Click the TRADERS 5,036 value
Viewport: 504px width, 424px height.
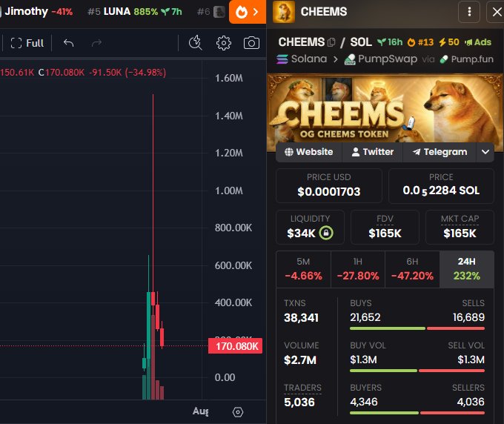299,402
